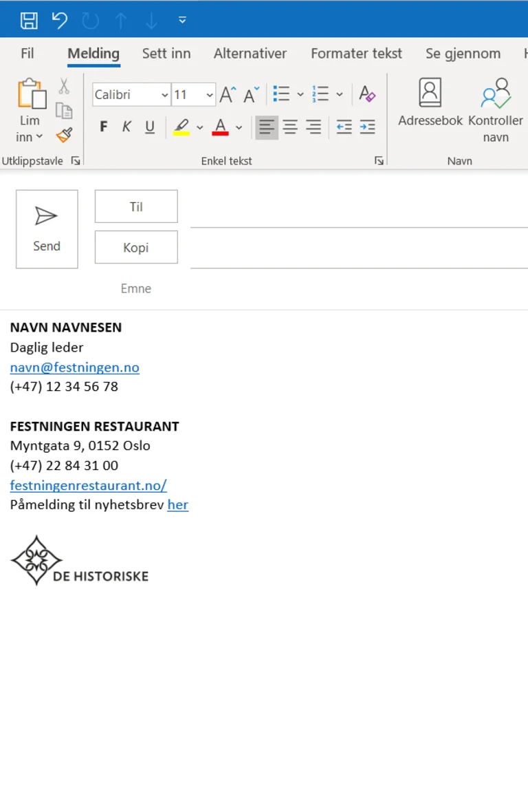Click the Save icon in title bar
Image resolution: width=528 pixels, height=812 pixels.
[29, 21]
